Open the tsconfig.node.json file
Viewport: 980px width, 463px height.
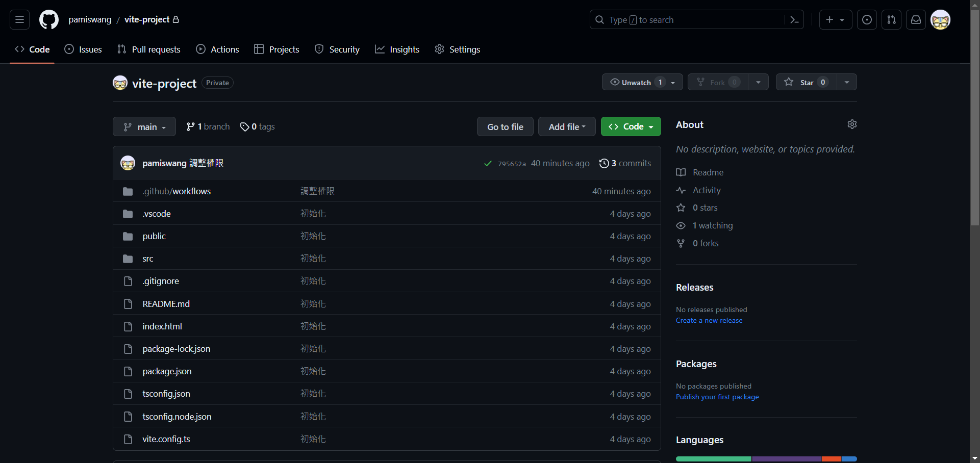pyautogui.click(x=177, y=417)
